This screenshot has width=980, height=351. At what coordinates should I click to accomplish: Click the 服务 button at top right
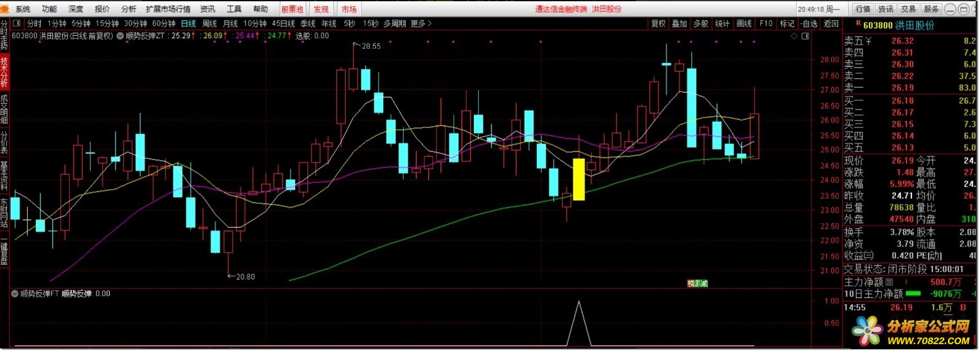(931, 9)
